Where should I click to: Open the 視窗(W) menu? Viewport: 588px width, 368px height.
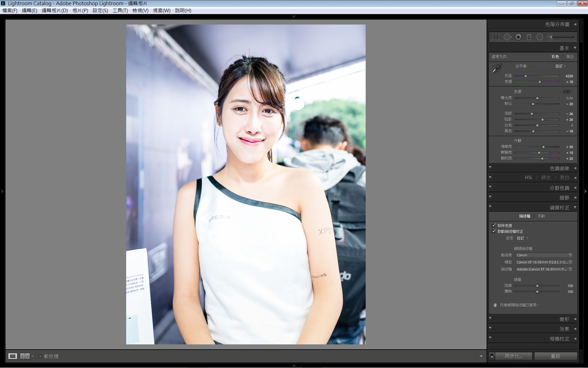point(162,10)
